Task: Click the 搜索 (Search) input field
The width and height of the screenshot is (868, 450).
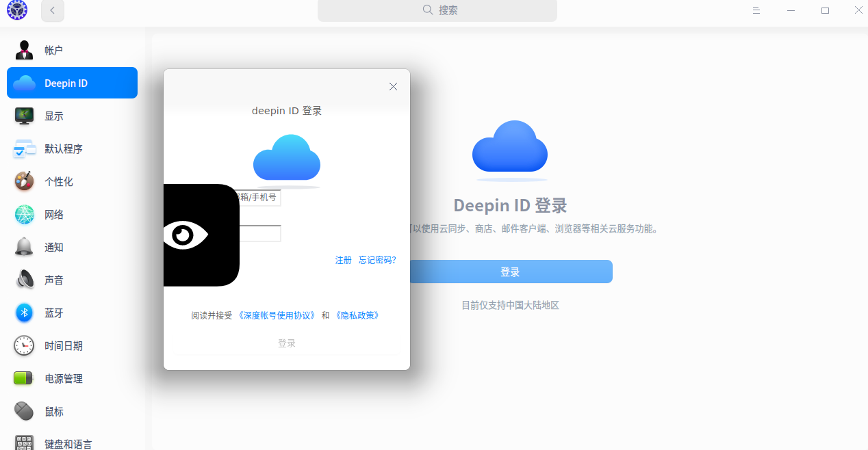Action: point(437,10)
